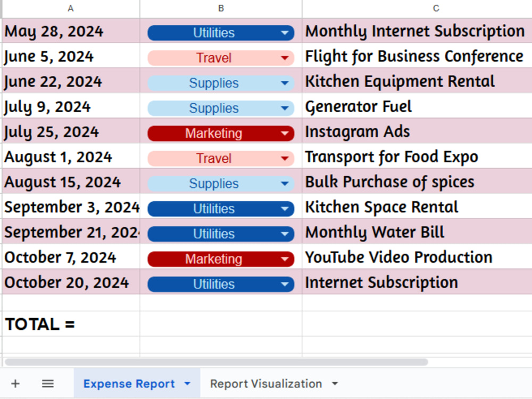The image size is (532, 399).
Task: Open Expense Report tab dropdown arrow
Action: tap(187, 384)
